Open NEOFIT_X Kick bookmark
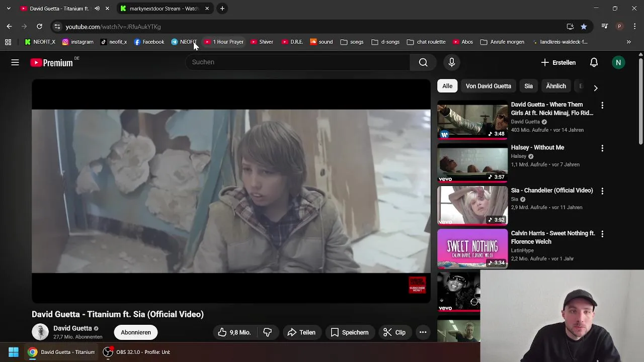This screenshot has height=362, width=644. (x=40, y=42)
